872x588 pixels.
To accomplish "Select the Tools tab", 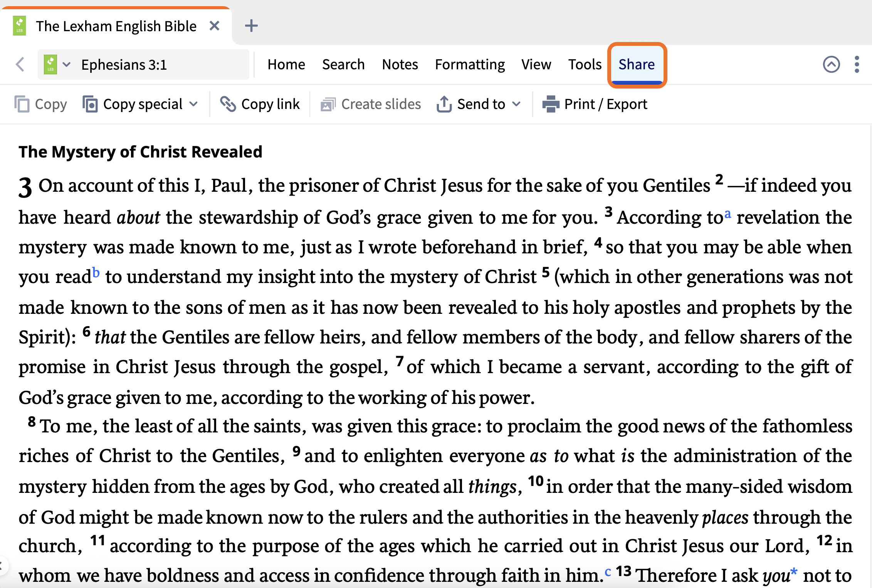I will [x=585, y=64].
